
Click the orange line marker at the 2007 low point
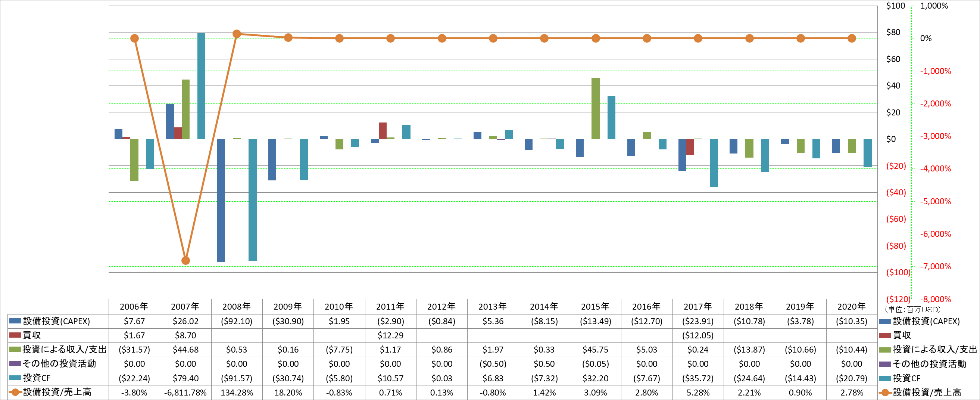pos(185,261)
